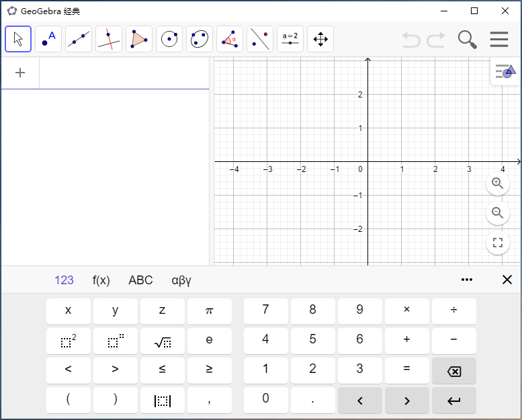Screen dimensions: 522x420
Task: Switch graphics view to fullscreen
Action: 498,243
